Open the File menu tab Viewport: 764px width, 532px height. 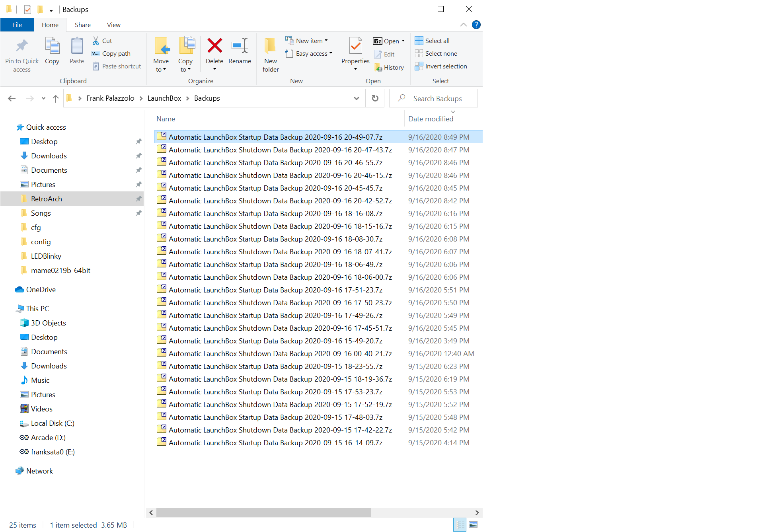point(17,25)
